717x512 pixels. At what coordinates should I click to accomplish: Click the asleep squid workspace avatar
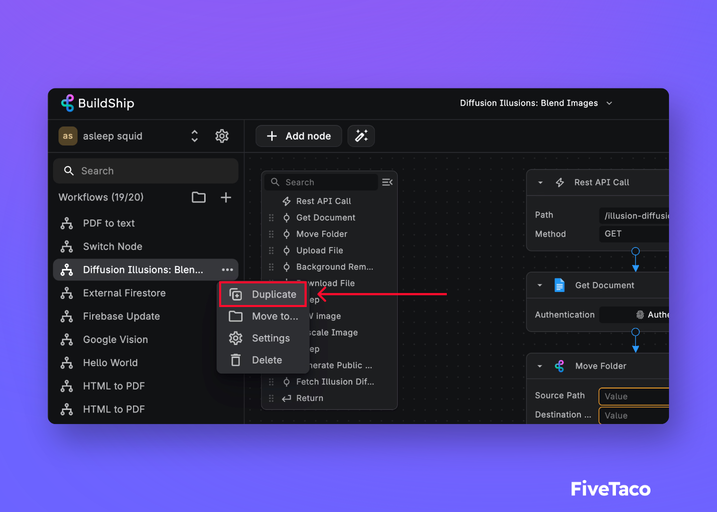67,136
